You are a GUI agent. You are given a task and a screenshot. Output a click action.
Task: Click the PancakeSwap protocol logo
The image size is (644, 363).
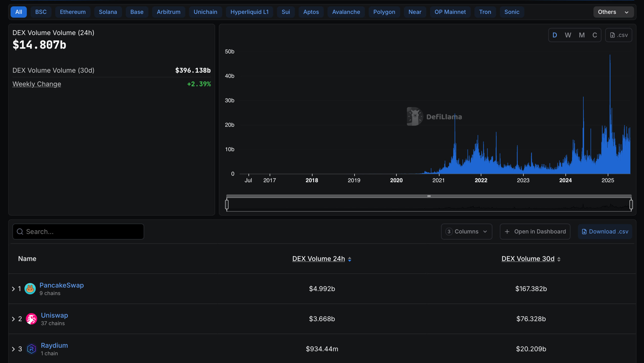30,289
